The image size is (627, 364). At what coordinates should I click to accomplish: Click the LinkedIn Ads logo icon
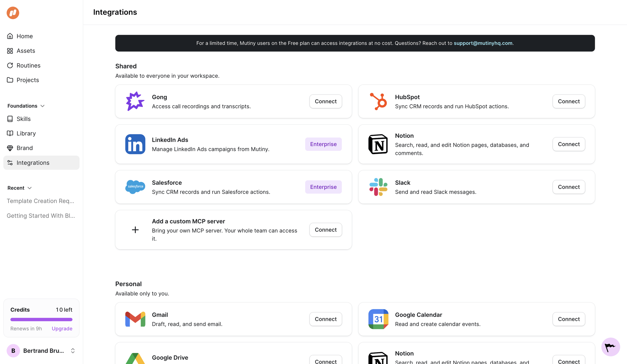135,144
